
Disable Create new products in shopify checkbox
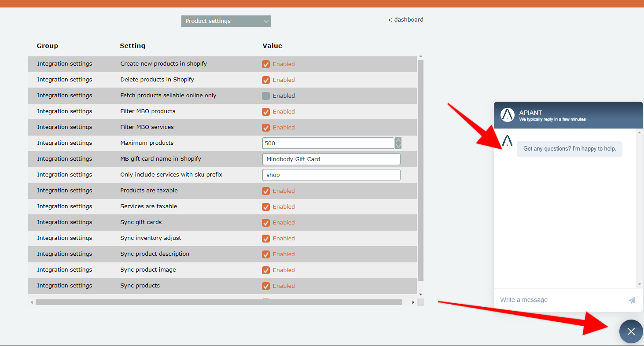click(266, 64)
